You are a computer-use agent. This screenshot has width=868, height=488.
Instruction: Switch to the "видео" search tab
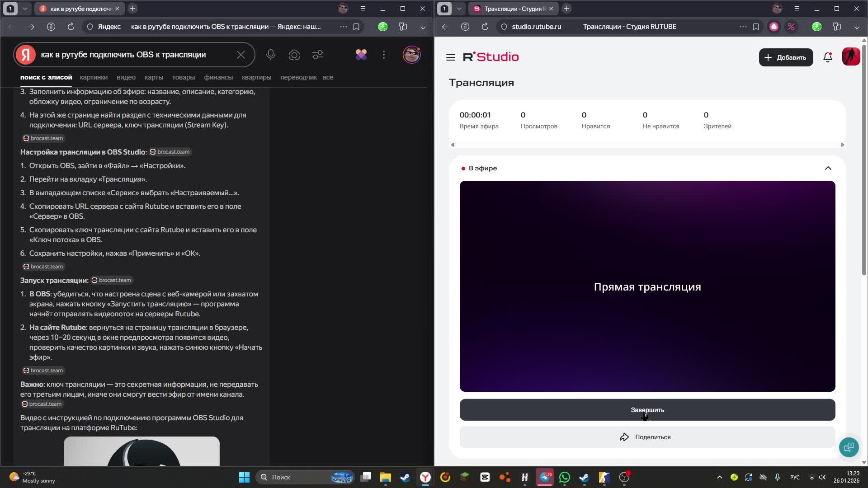(x=126, y=77)
